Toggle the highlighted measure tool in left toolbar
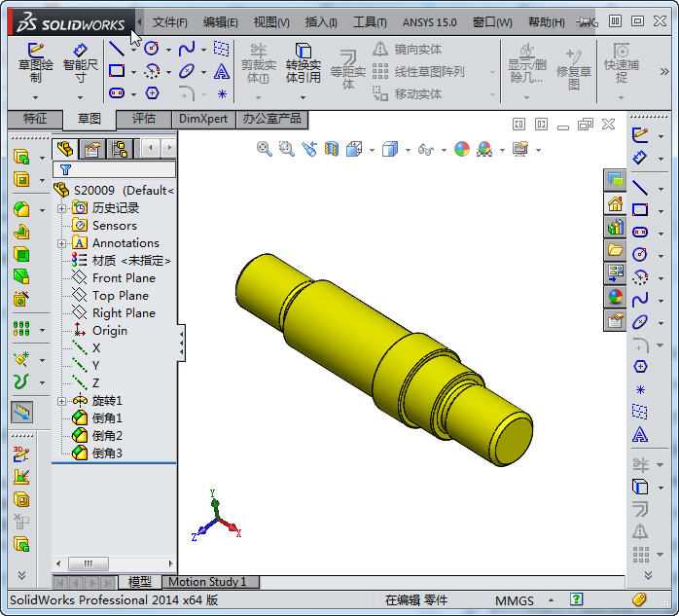 (21, 412)
